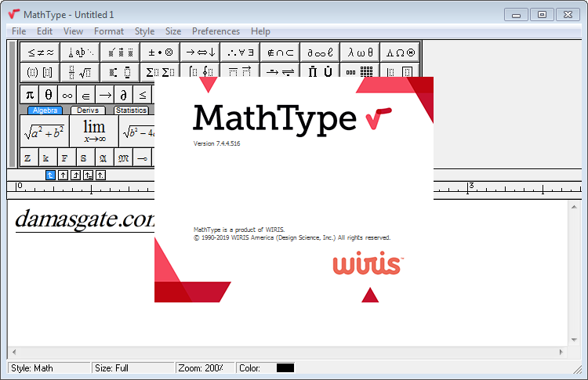Insert the infinity symbol
The image size is (588, 380).
(67, 95)
